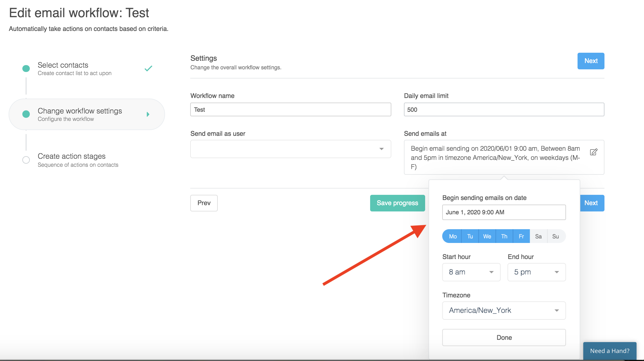Open the Start hour dropdown
This screenshot has width=644, height=361.
(x=471, y=272)
